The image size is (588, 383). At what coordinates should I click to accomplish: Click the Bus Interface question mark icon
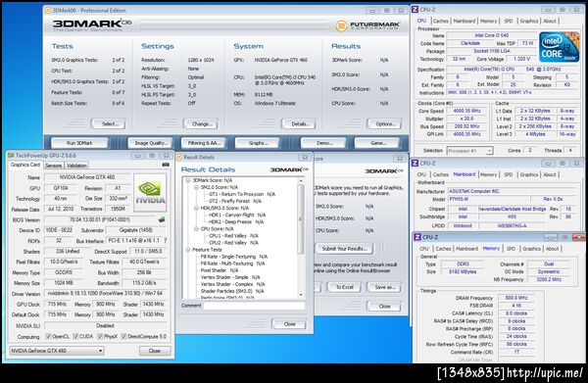coord(166,240)
